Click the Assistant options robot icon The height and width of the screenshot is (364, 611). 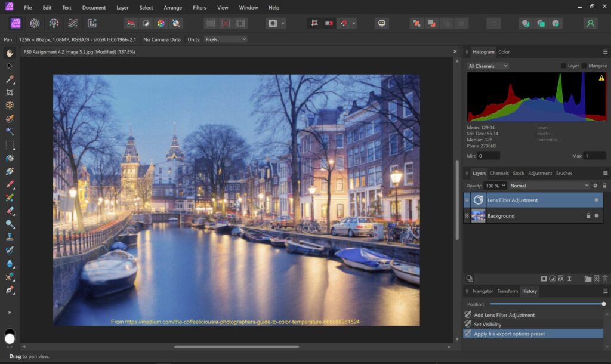click(x=381, y=23)
